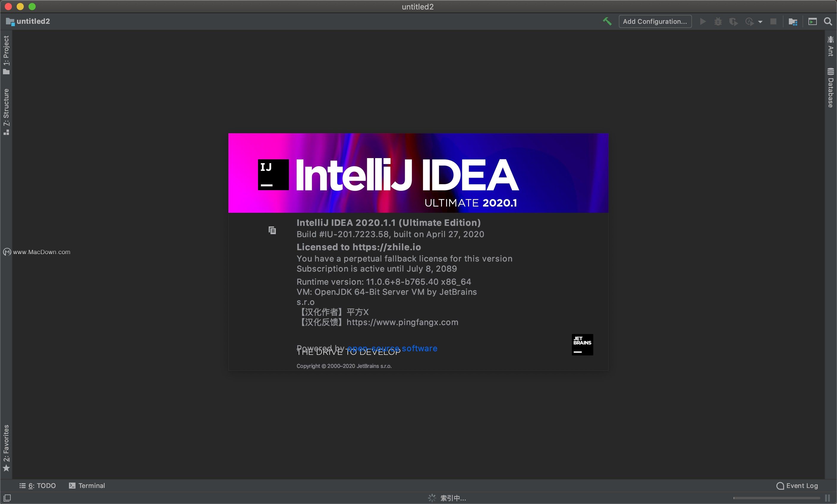Image resolution: width=837 pixels, height=504 pixels.
Task: Copy about info using the clipboard icon
Action: pyautogui.click(x=273, y=230)
